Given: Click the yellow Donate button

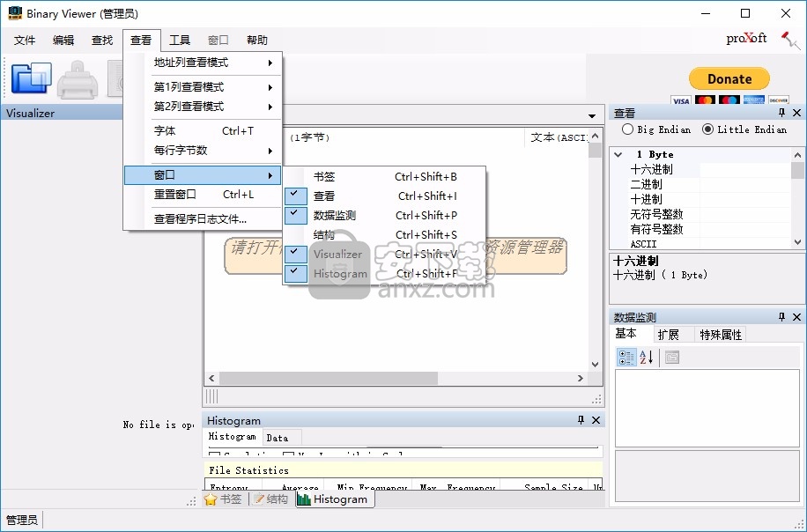Looking at the screenshot, I should pos(729,78).
